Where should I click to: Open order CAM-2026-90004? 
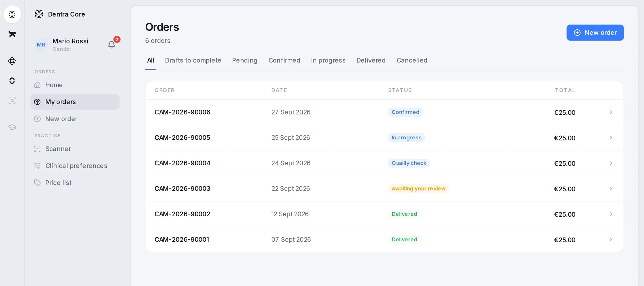click(x=384, y=163)
